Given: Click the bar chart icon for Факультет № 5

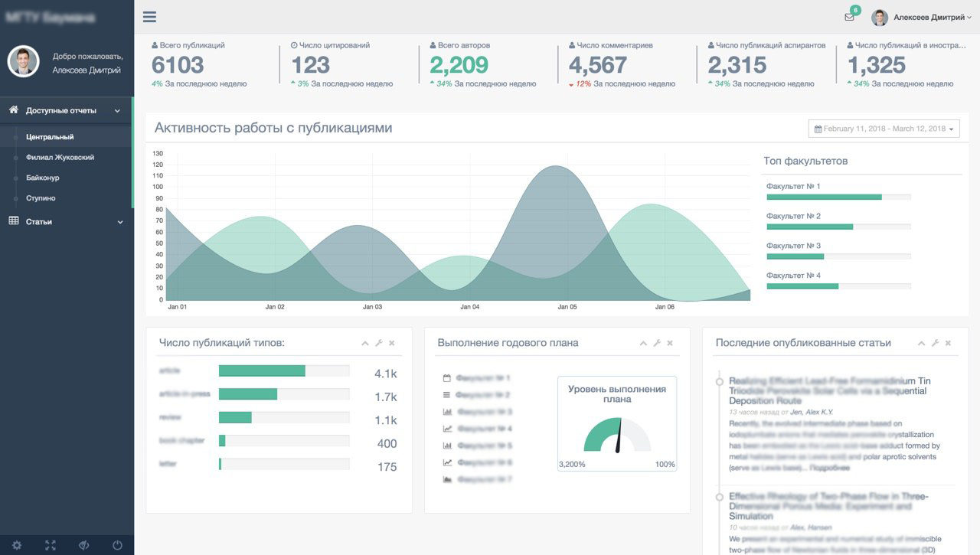Looking at the screenshot, I should point(447,446).
